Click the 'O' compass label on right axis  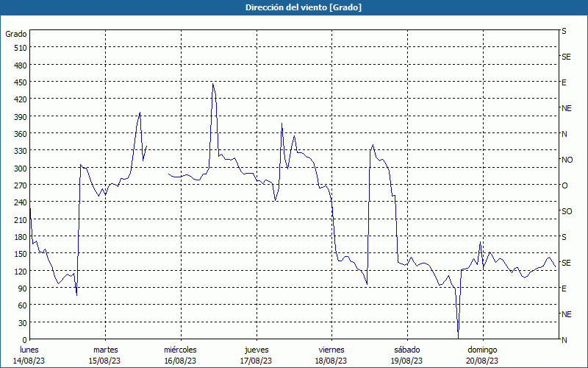[x=564, y=185]
